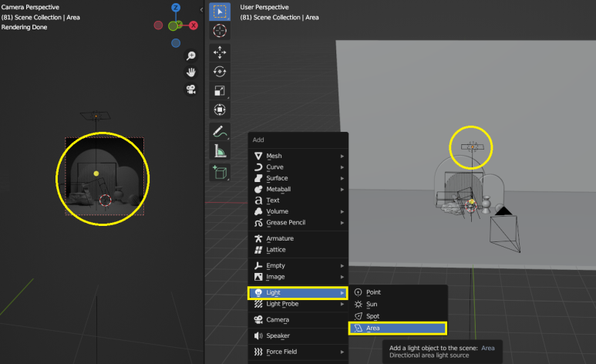Open the Light Probe submenu
This screenshot has width=596, height=364.
click(298, 304)
